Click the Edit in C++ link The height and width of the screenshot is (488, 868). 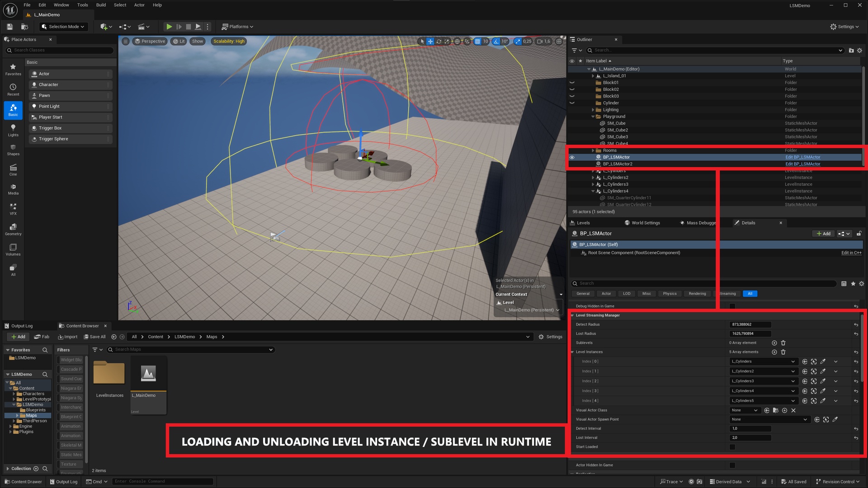(851, 253)
